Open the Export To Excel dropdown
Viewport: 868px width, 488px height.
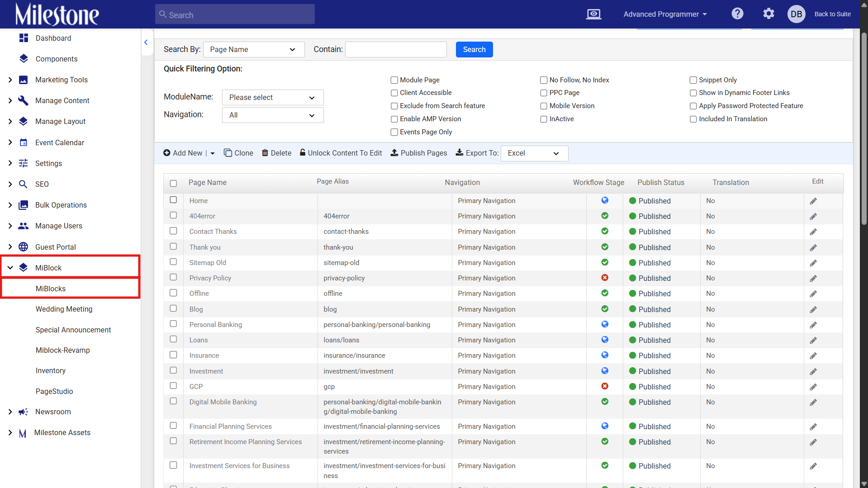pyautogui.click(x=534, y=153)
